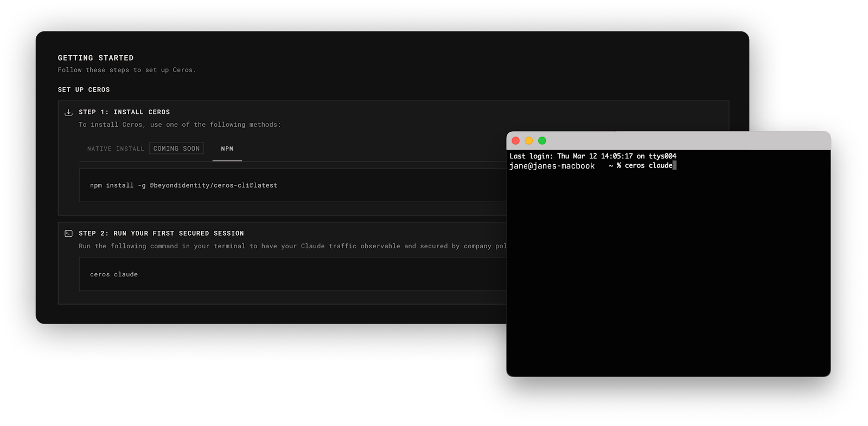Click the jane@janes-macbook prompt text
Image resolution: width=868 pixels, height=426 pixels.
click(x=552, y=166)
